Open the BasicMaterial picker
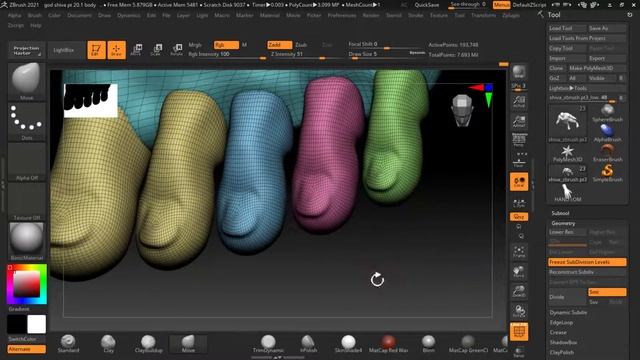Image resolution: width=640 pixels, height=360 pixels. point(27,241)
